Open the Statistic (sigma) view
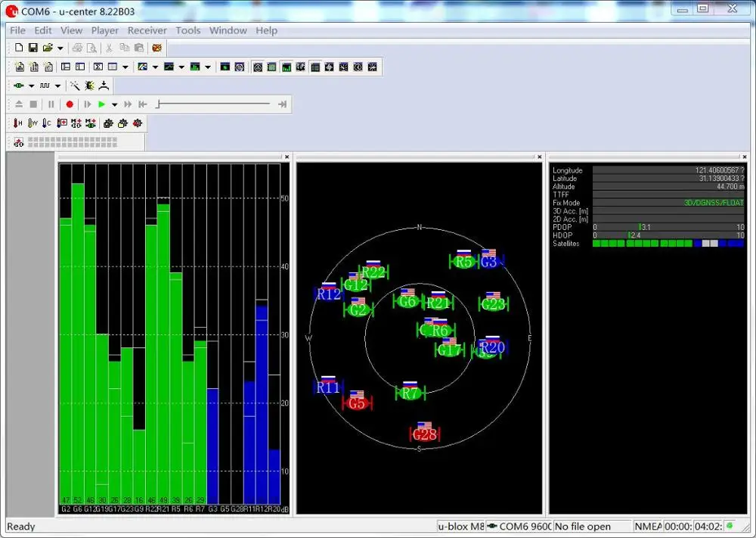The height and width of the screenshot is (538, 756). click(x=98, y=67)
